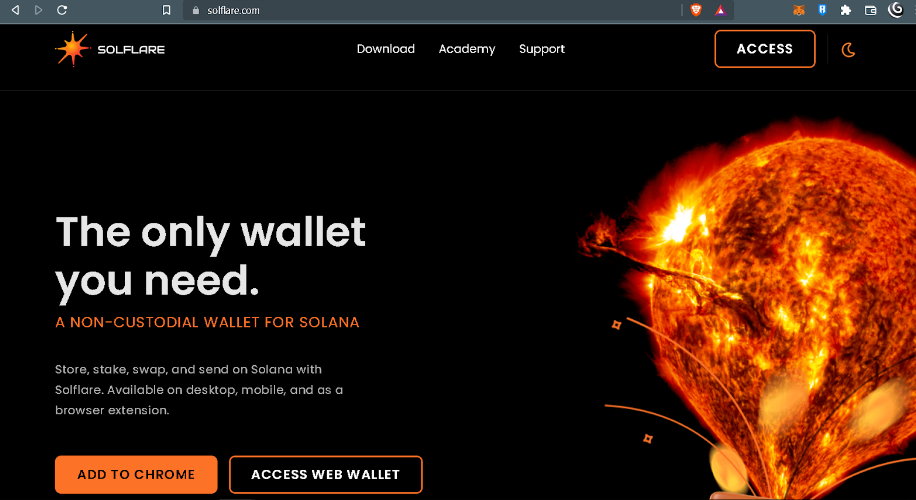Reload the page
The height and width of the screenshot is (500, 916).
62,10
